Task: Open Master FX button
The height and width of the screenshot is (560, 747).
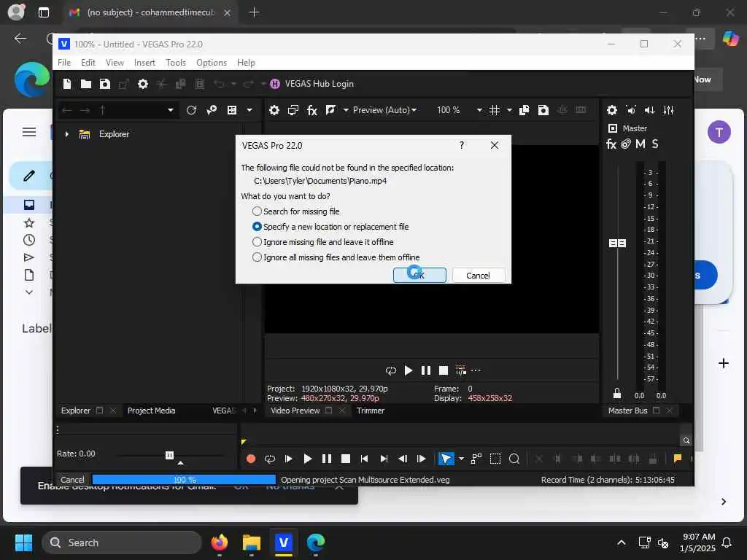Action: (x=611, y=144)
